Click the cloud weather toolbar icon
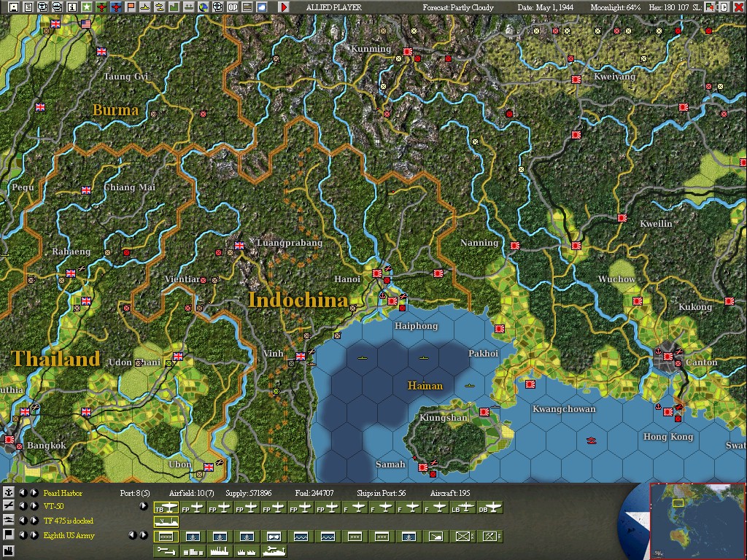The height and width of the screenshot is (560, 747). click(262, 7)
